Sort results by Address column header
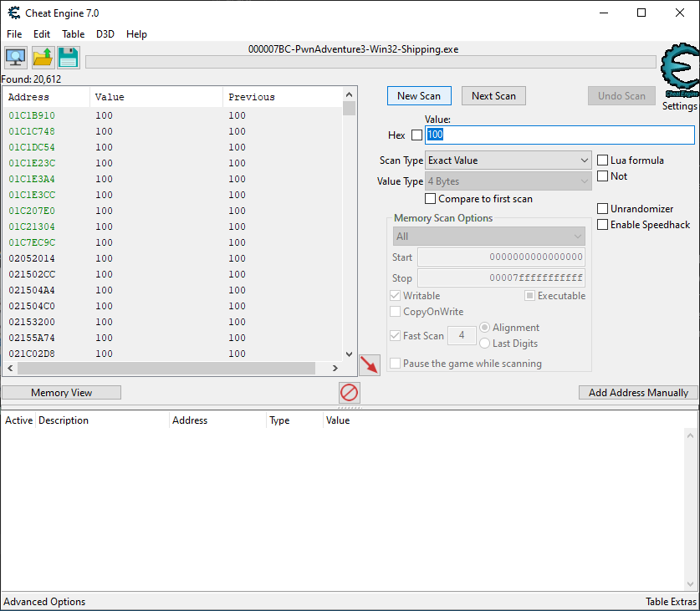 coord(46,97)
